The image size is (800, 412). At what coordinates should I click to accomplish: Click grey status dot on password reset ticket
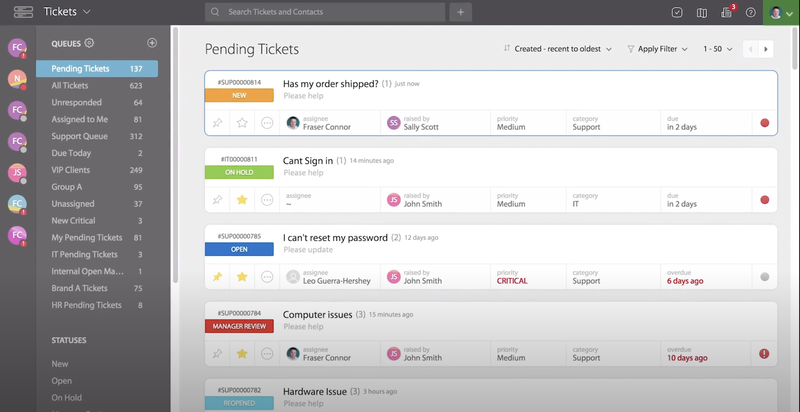pyautogui.click(x=764, y=277)
